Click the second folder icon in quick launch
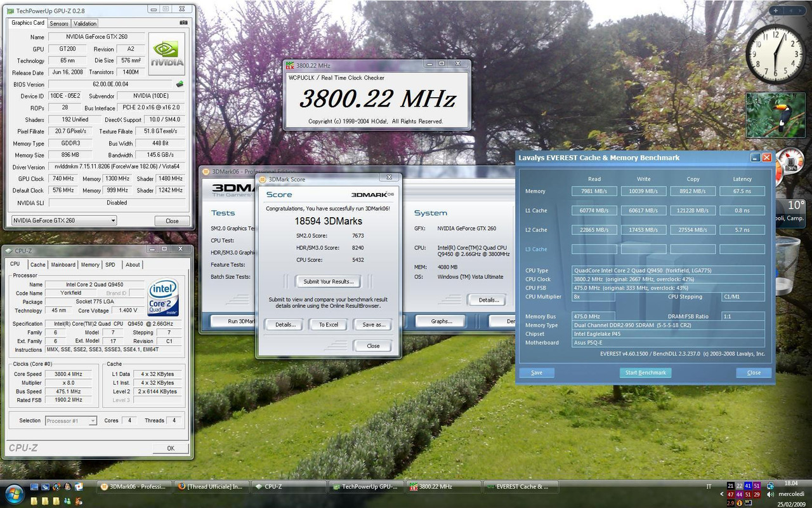 tap(45, 502)
